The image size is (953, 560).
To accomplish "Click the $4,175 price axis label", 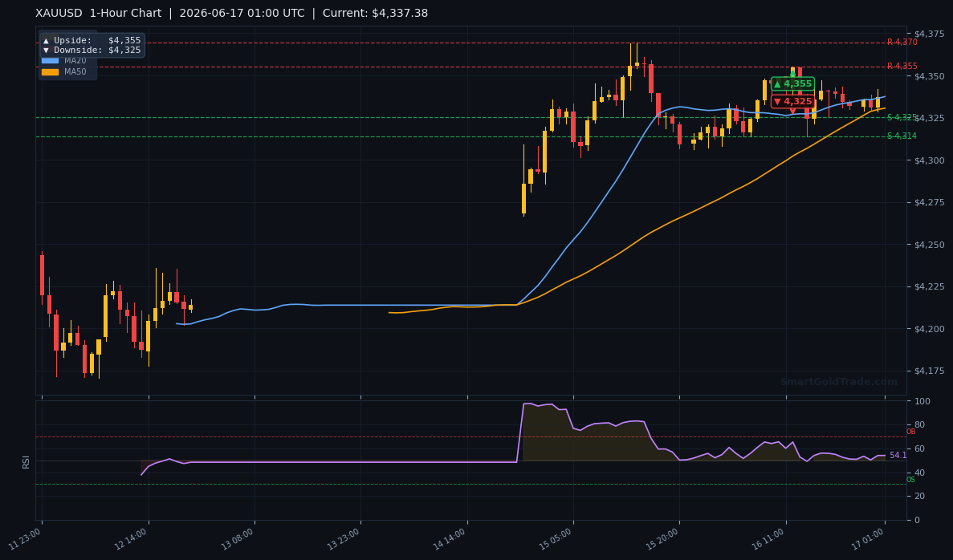I will (929, 371).
